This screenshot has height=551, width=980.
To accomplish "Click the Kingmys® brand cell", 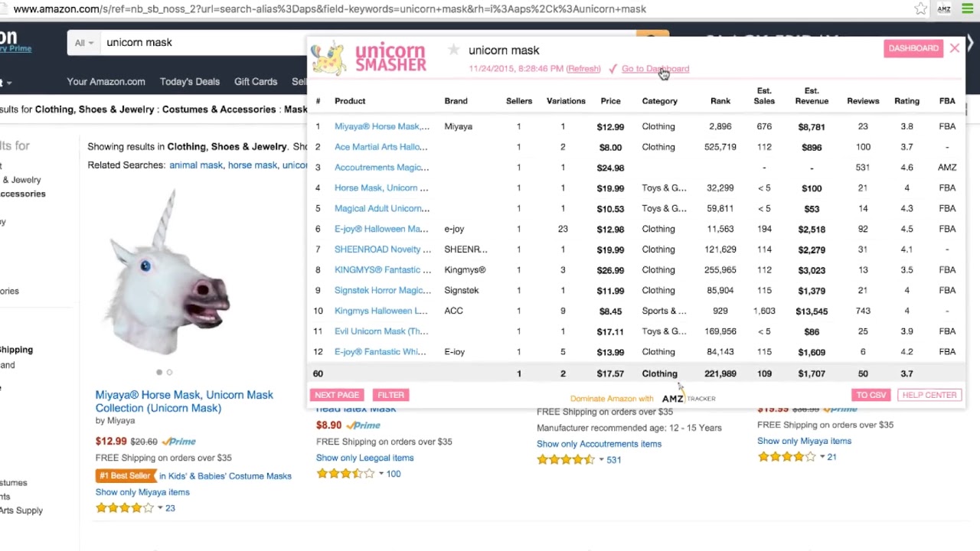I will coord(465,270).
